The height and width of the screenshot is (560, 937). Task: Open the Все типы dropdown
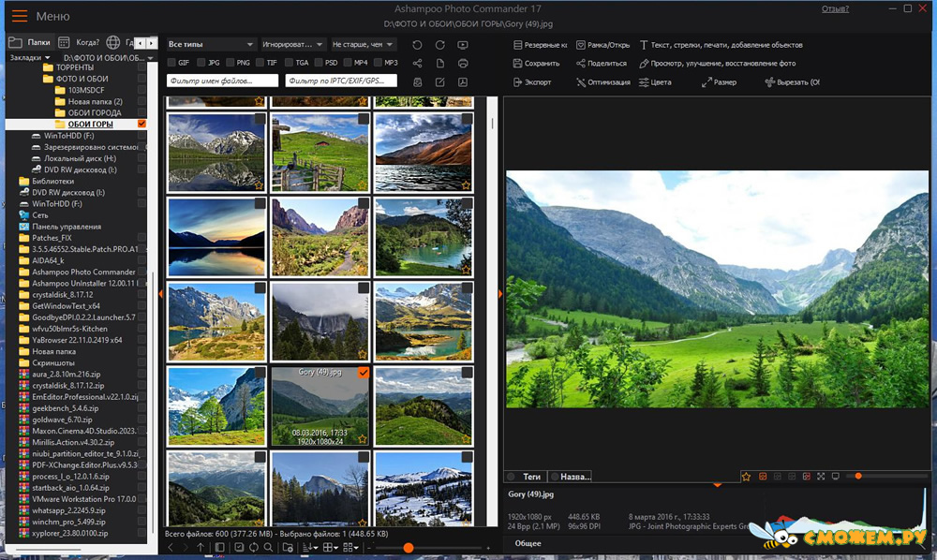coord(211,44)
